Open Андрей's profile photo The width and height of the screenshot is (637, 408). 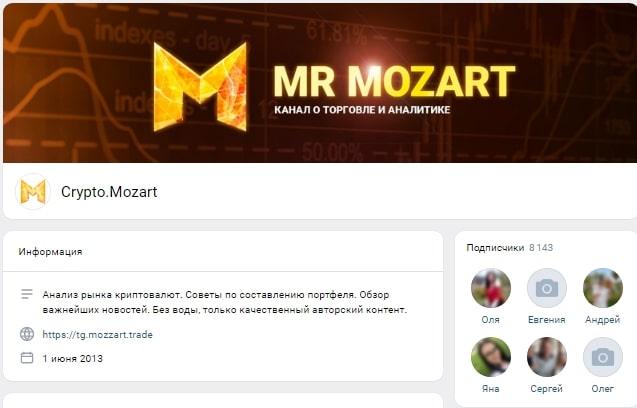pyautogui.click(x=602, y=288)
